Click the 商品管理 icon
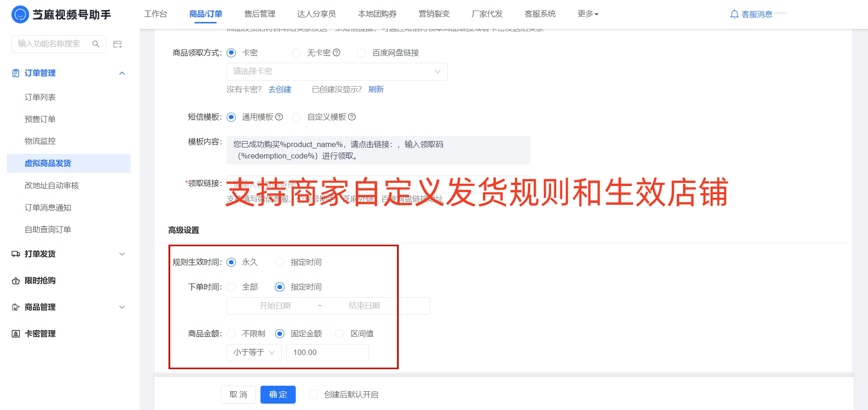Viewport: 868px width, 410px height. [16, 307]
